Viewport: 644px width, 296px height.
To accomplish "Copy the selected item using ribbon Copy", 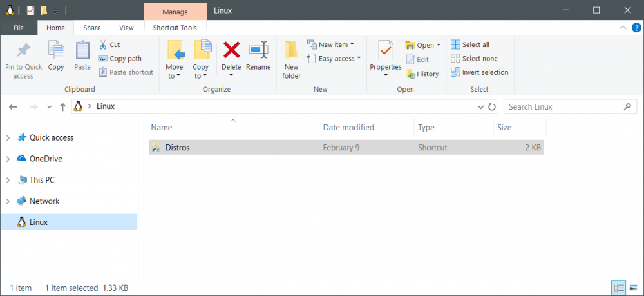I will [56, 56].
